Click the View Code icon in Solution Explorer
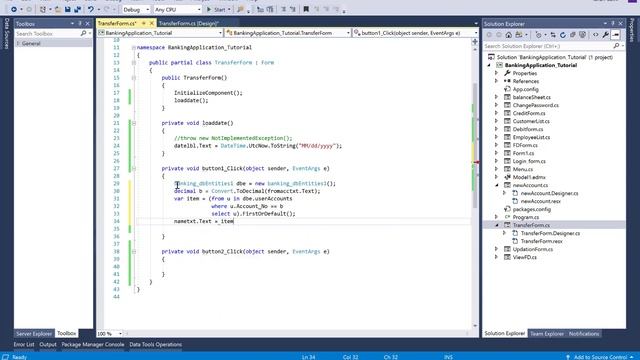This screenshot has width=640, height=360. point(596,35)
